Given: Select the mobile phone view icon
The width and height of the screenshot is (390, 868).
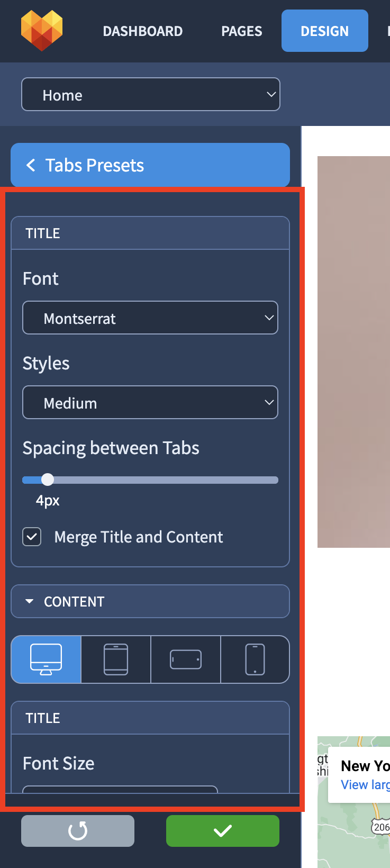Looking at the screenshot, I should coord(255,659).
